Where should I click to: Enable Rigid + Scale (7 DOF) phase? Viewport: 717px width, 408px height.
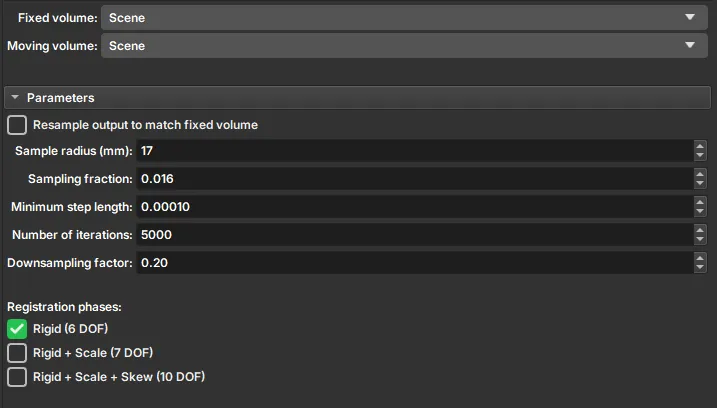tap(18, 352)
